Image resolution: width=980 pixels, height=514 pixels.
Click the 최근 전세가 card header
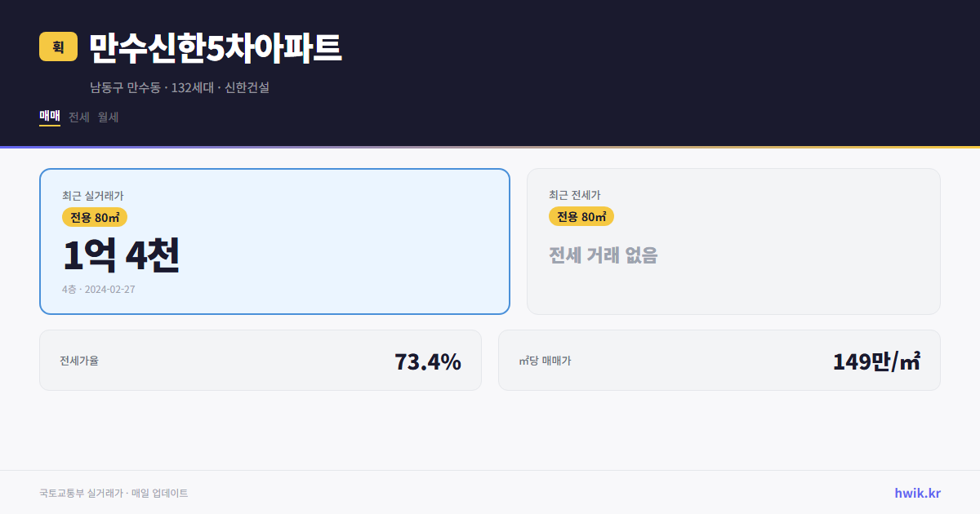(575, 195)
